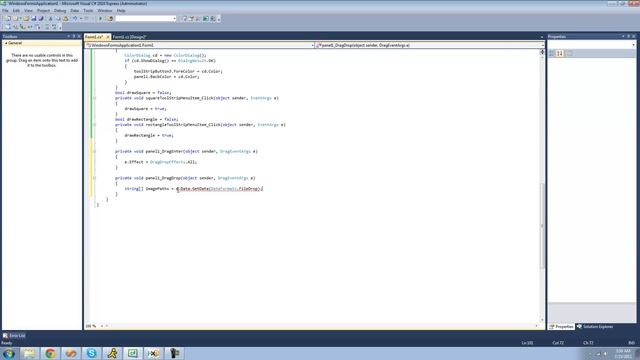640x360 pixels.
Task: Close the Form1.cs document tab
Action: (108, 37)
